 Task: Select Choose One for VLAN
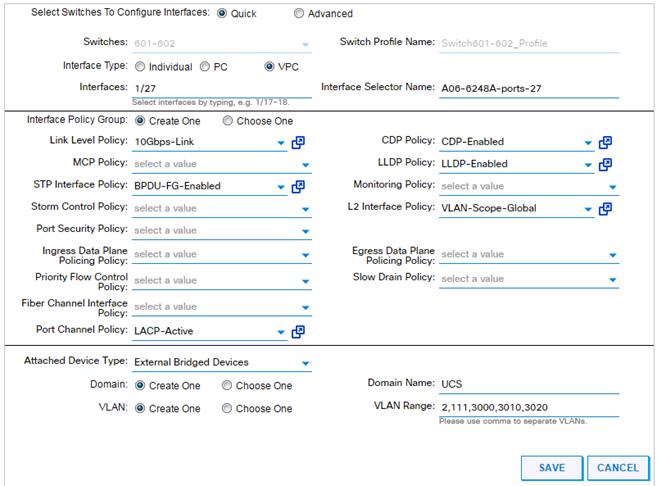[227, 408]
